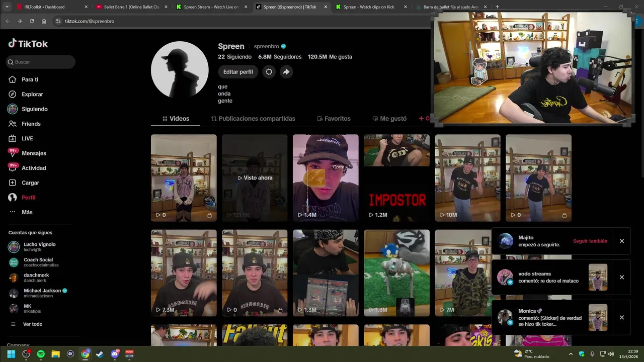Go forward in the browser
Screen dimensions: 644x362
pos(20,21)
